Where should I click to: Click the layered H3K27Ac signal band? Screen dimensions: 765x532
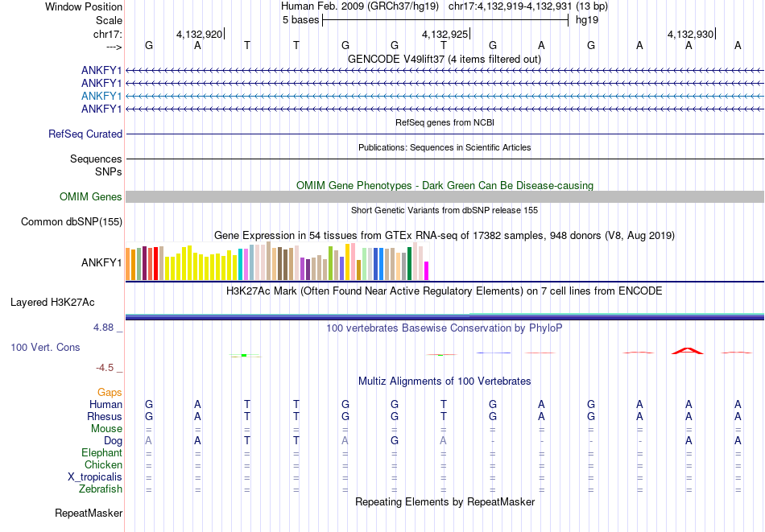(445, 316)
